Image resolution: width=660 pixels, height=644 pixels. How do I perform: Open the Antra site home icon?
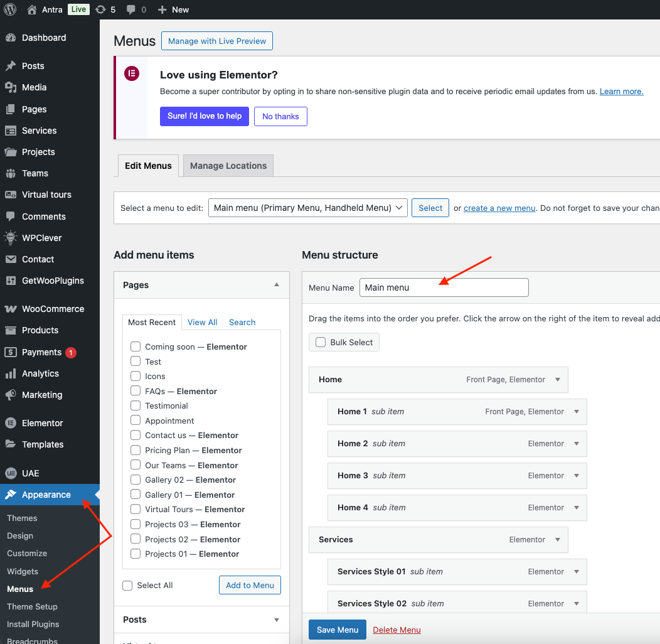pos(32,9)
